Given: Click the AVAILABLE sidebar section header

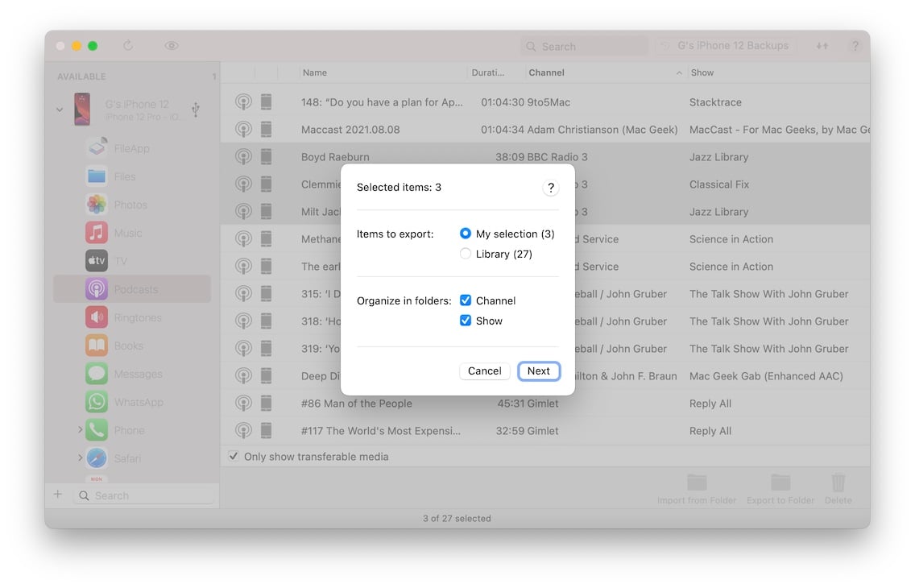Looking at the screenshot, I should [x=81, y=77].
